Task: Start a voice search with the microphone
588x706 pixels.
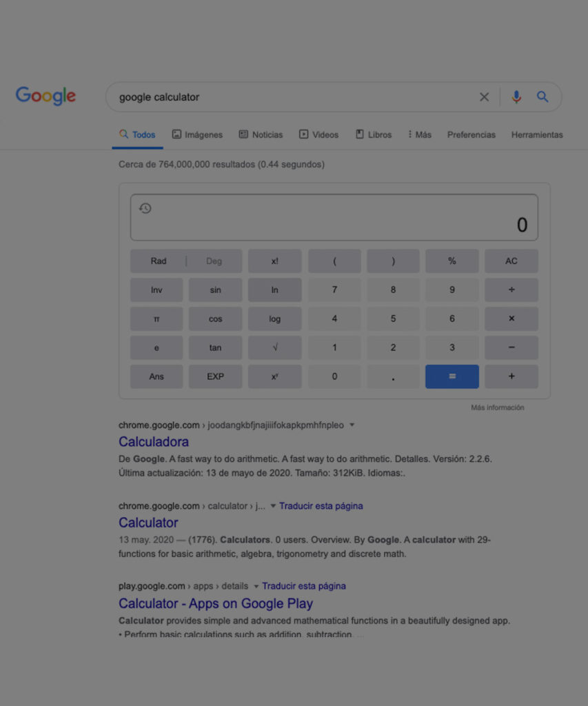Action: [516, 97]
